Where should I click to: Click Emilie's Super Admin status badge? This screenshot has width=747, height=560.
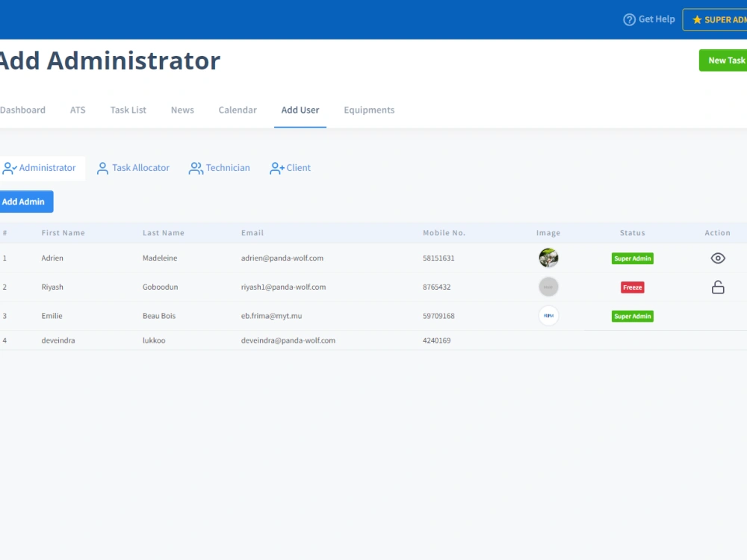coord(632,316)
